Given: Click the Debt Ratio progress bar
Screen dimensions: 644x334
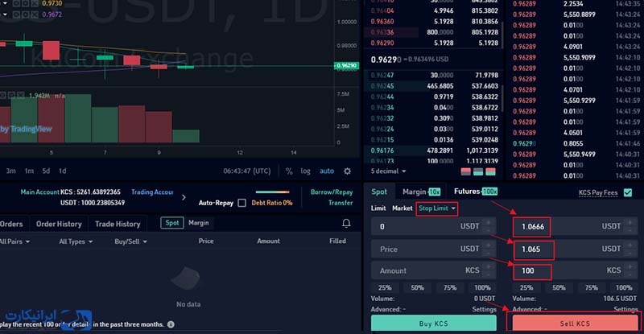Looking at the screenshot, I should tap(272, 192).
